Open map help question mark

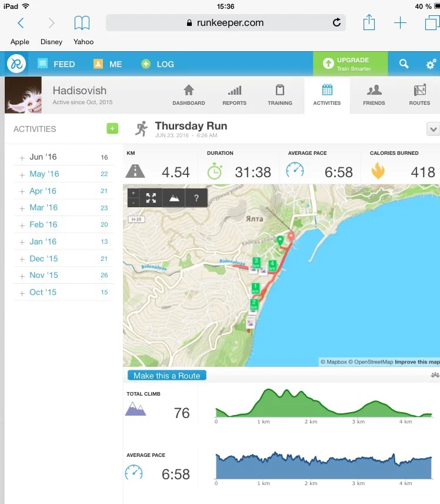(196, 198)
